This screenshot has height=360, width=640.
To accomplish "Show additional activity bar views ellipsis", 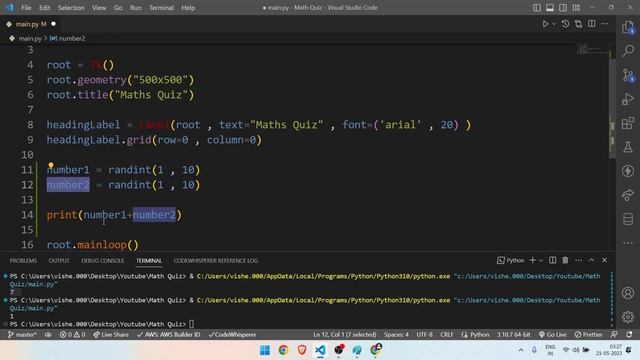I will (x=628, y=243).
